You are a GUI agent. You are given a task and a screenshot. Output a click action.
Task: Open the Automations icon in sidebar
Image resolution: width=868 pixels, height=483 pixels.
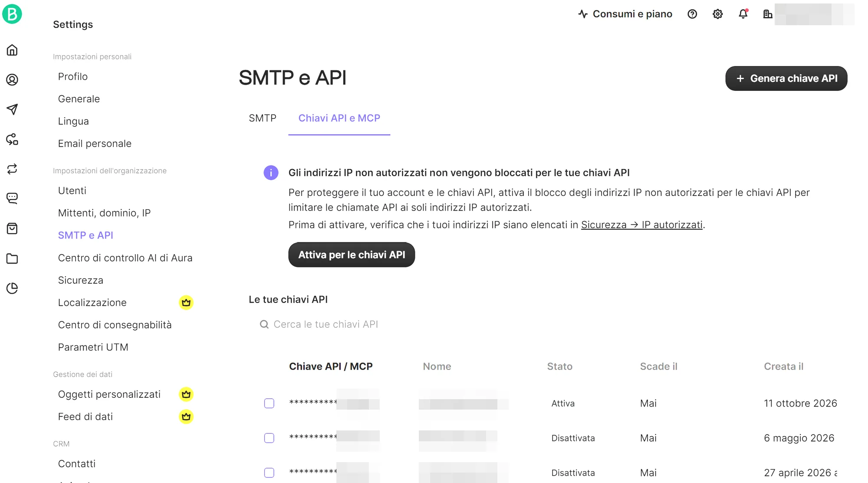[x=12, y=139]
